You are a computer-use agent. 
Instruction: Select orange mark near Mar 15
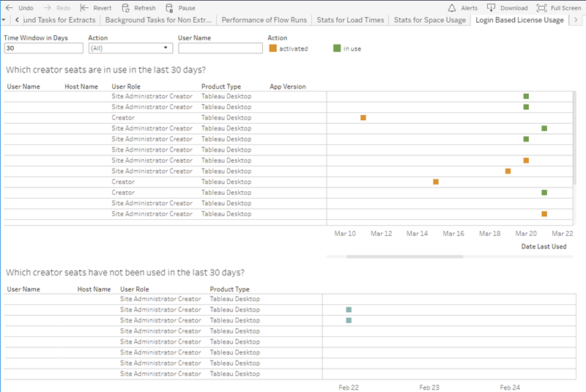(436, 182)
